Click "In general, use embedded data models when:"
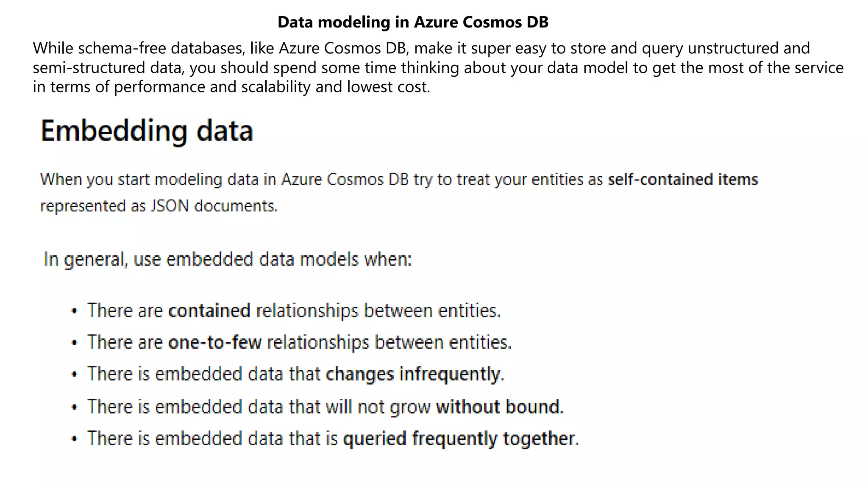The width and height of the screenshot is (868, 488). (x=228, y=259)
